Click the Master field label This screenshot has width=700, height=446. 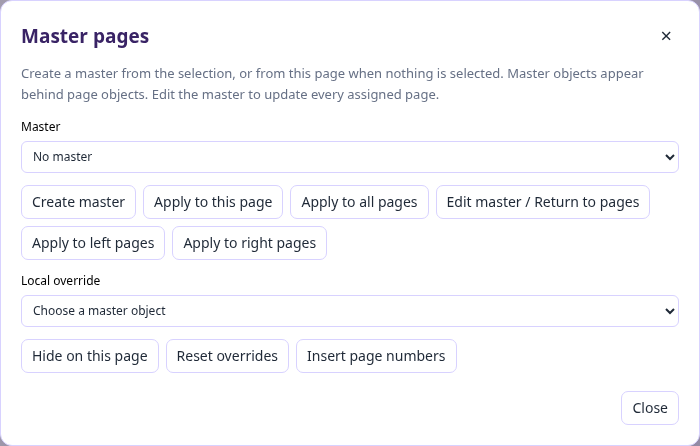[x=41, y=127]
